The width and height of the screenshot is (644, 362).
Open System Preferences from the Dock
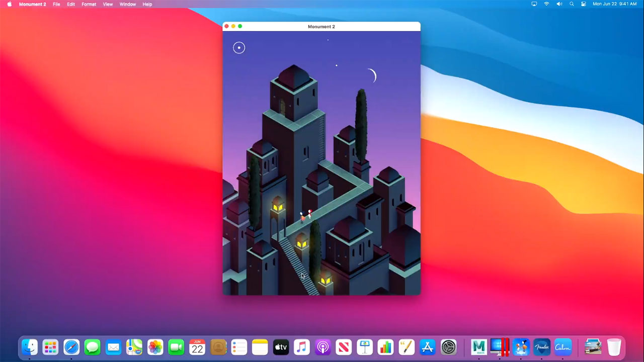click(x=448, y=347)
